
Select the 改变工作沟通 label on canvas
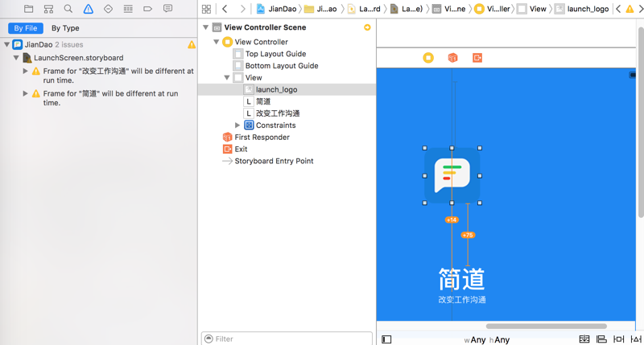(x=462, y=300)
